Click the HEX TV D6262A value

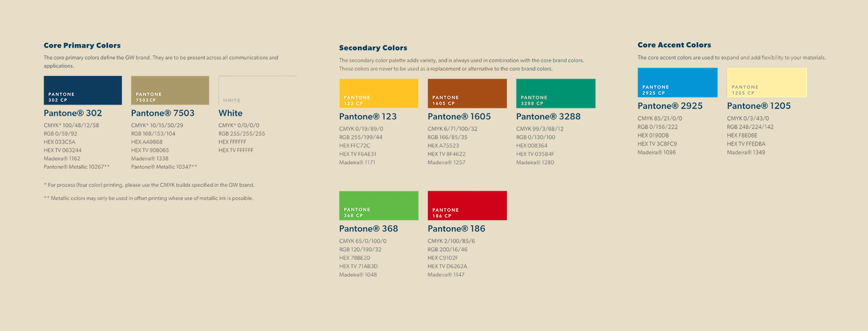pyautogui.click(x=447, y=266)
